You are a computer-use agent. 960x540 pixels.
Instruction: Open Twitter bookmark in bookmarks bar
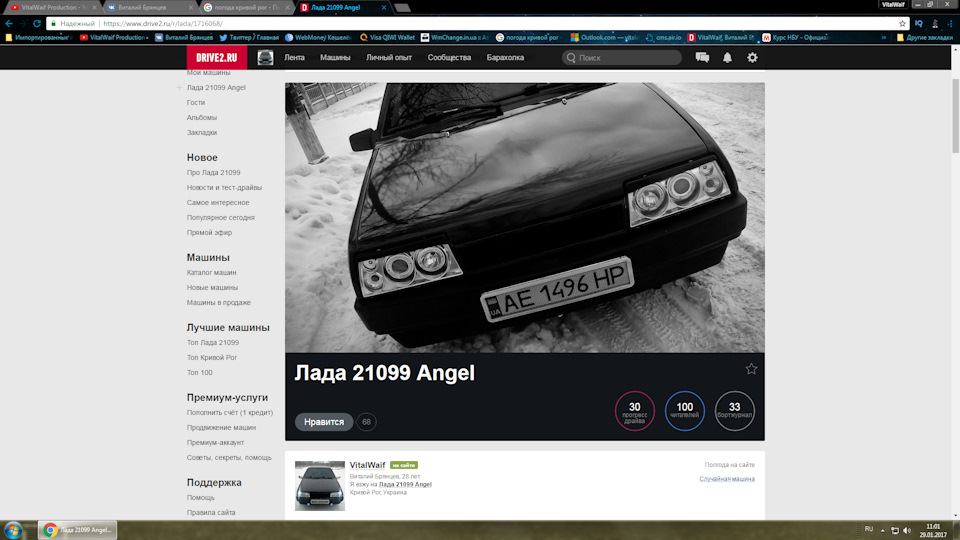coord(249,37)
